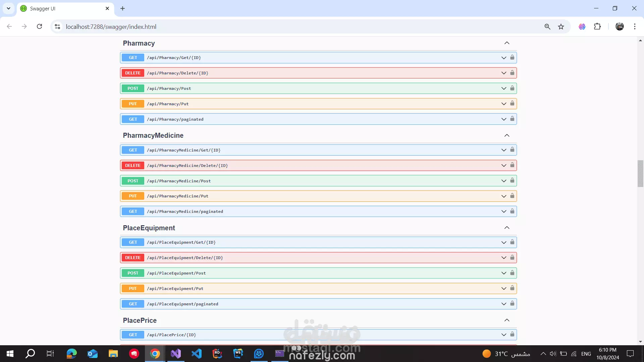Image resolution: width=644 pixels, height=362 pixels.
Task: Click lock icon on /api/PharmacyMedicine/Put
Action: (x=512, y=196)
